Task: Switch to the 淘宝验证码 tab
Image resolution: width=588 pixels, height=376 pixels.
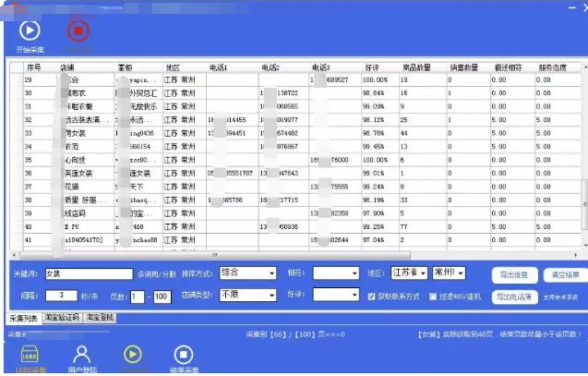Action: [62, 318]
